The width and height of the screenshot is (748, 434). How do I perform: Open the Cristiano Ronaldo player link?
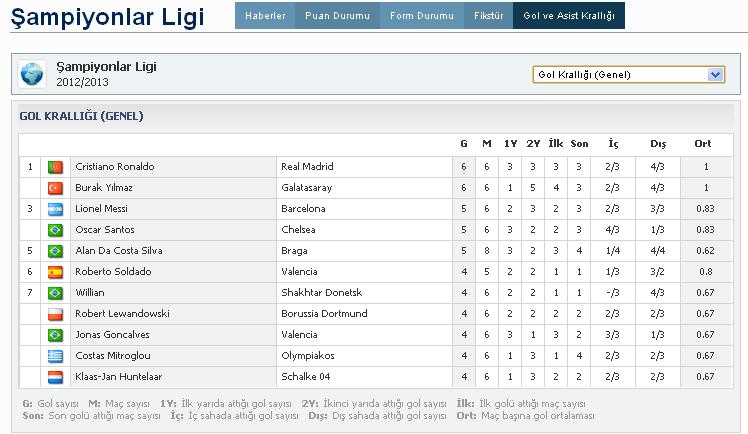pos(115,166)
